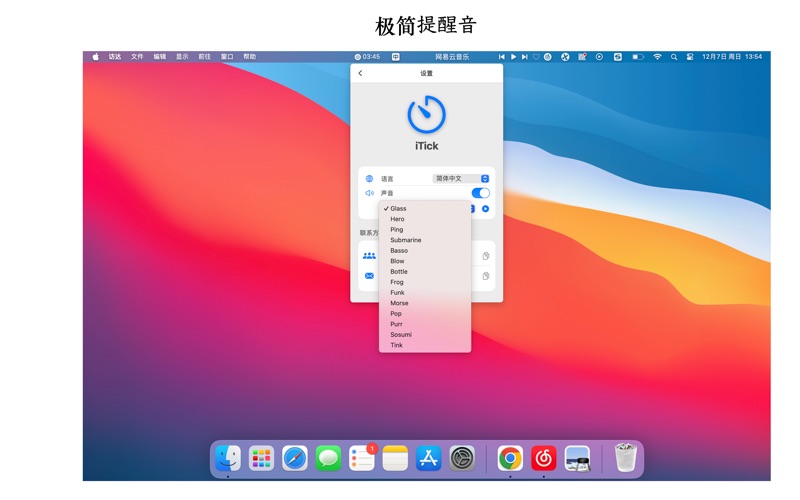Screen dimensions: 800x500
Task: Click the globe icon beside 语言
Action: tap(369, 179)
